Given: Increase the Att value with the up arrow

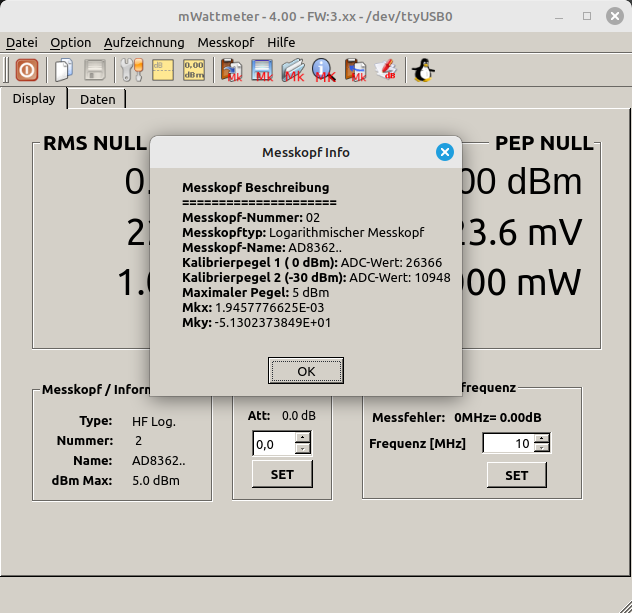Looking at the screenshot, I should [x=303, y=437].
